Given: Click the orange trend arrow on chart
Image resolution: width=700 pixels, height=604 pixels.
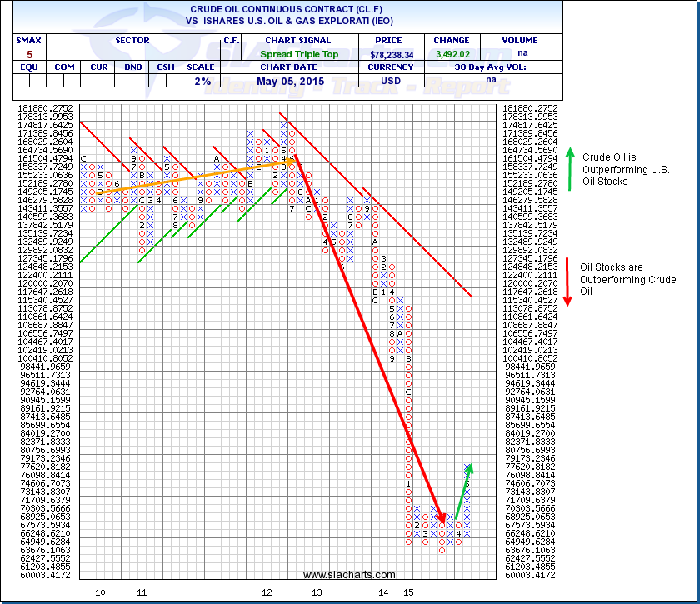Looking at the screenshot, I should tap(192, 177).
